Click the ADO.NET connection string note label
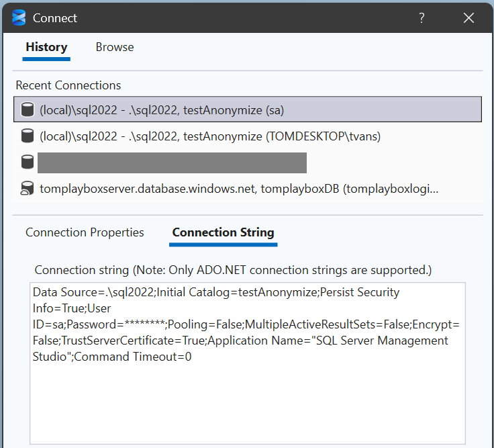This screenshot has width=494, height=448. coord(233,270)
